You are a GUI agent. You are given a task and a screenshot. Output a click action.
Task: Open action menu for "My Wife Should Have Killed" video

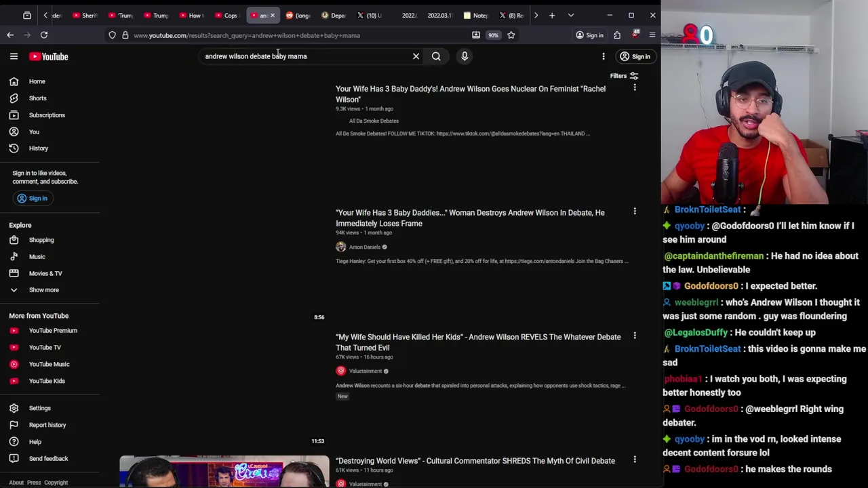coord(635,335)
